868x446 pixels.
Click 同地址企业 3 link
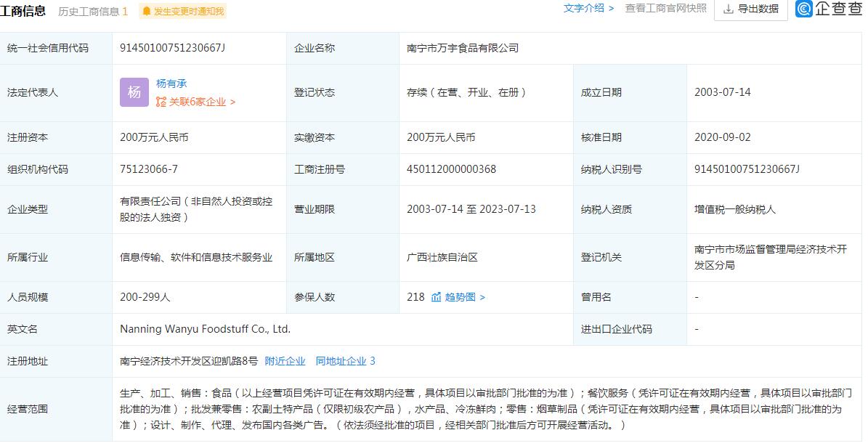click(x=346, y=361)
